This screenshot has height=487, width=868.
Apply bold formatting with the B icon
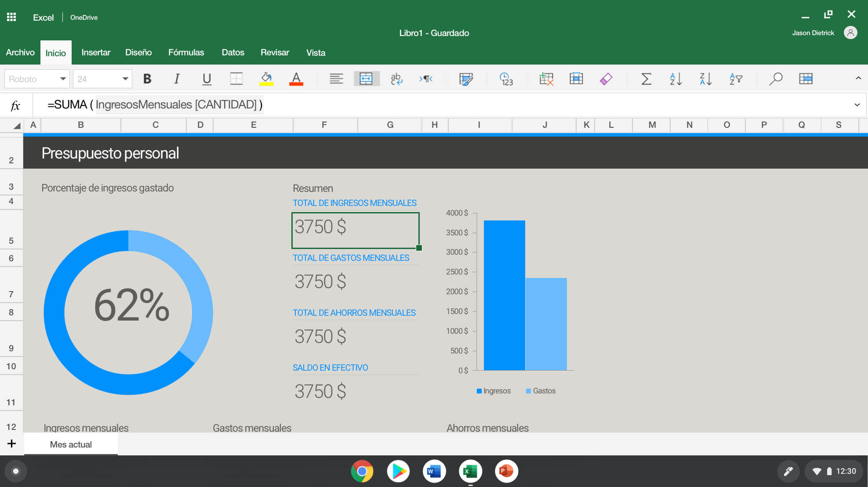[x=147, y=79]
